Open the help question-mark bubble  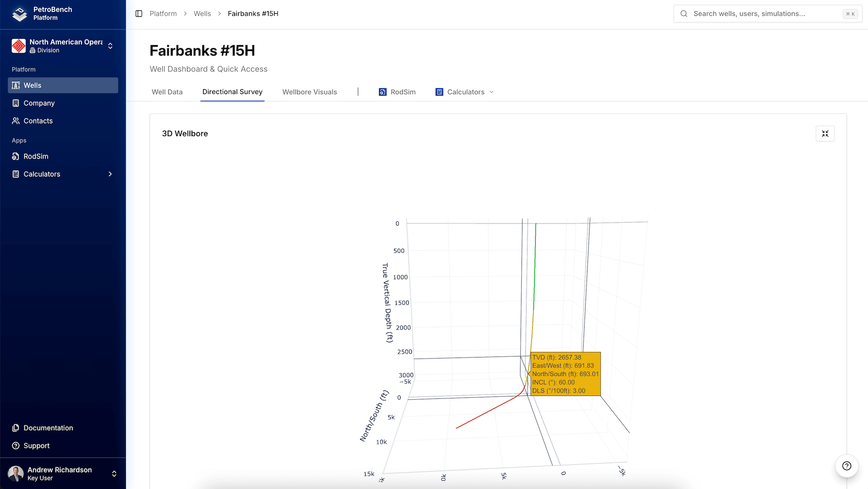846,466
